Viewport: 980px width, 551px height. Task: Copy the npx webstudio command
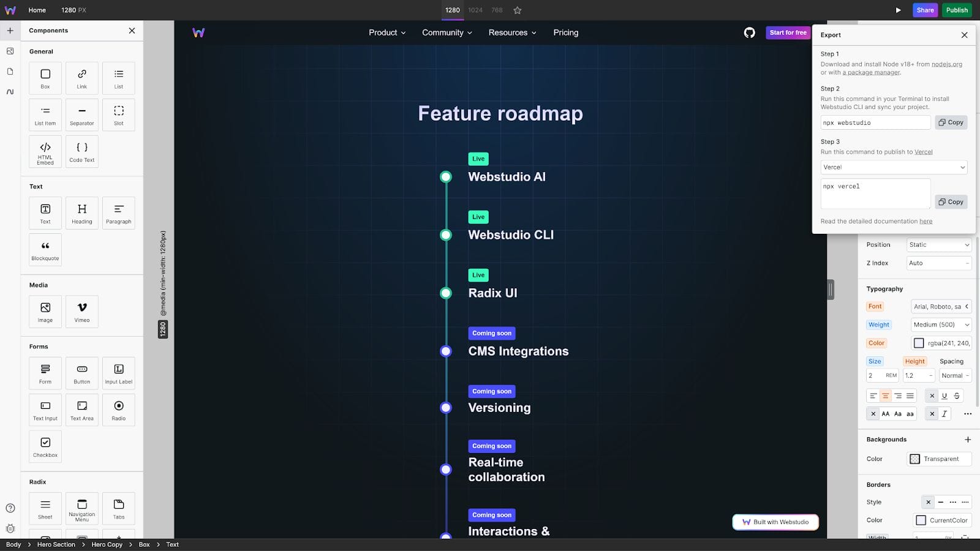(951, 122)
